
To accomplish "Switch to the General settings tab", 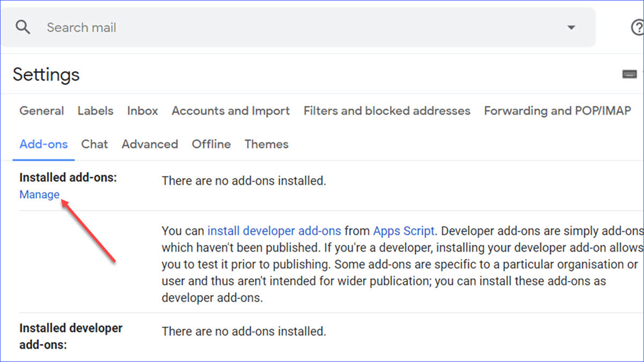I will tap(41, 111).
